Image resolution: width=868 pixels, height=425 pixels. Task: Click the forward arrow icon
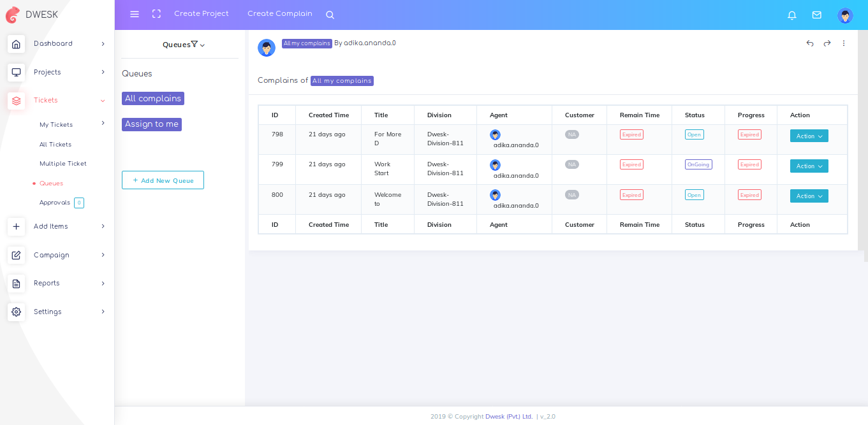(827, 43)
